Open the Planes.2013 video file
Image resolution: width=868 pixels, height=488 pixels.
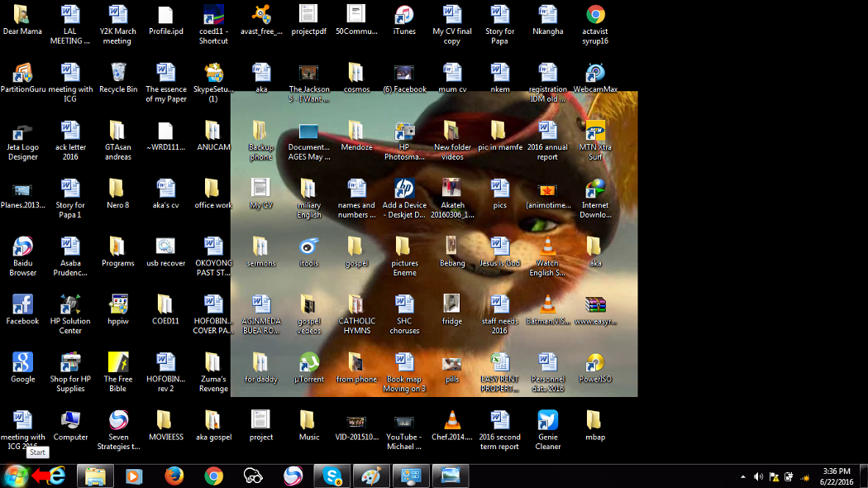coord(22,194)
